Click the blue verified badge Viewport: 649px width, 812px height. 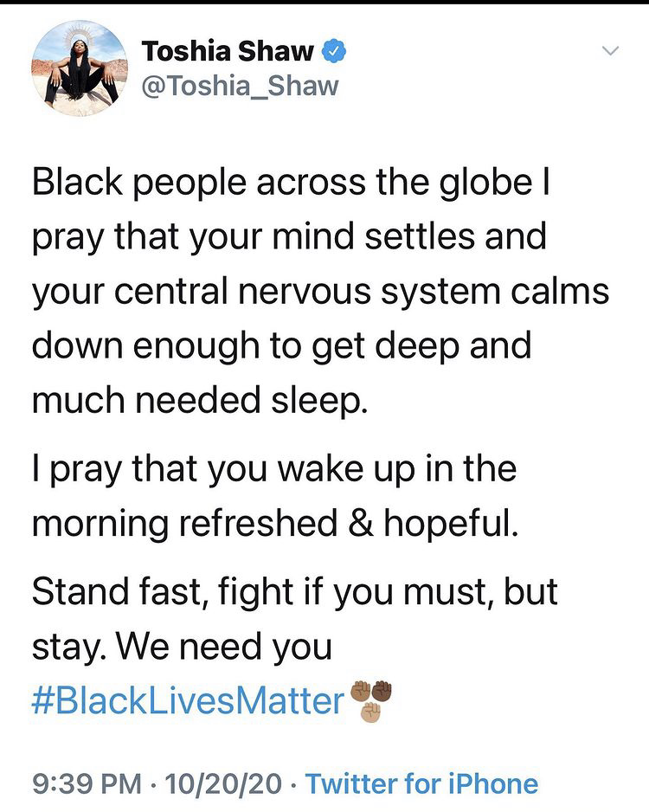click(335, 52)
